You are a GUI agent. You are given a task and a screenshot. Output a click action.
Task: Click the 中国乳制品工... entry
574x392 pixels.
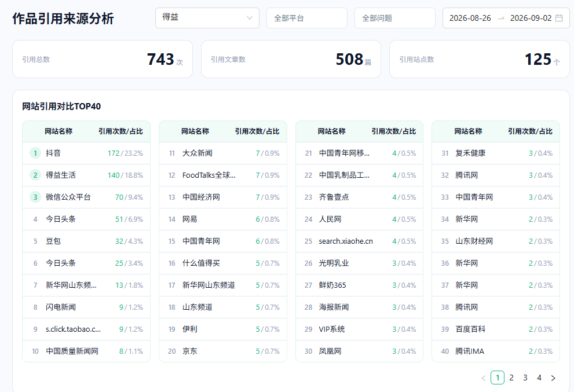[344, 175]
